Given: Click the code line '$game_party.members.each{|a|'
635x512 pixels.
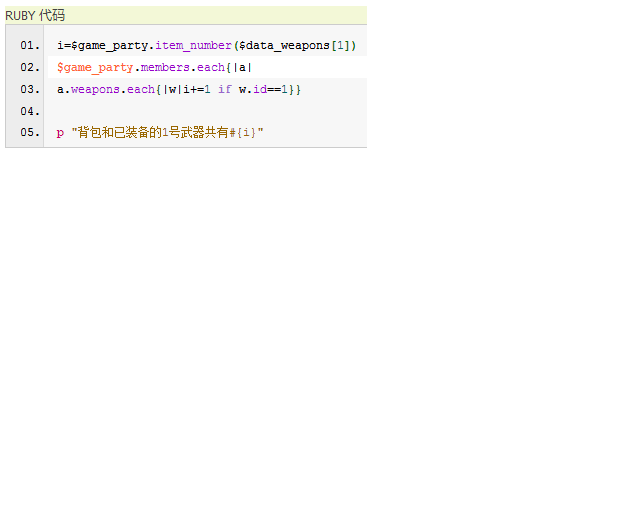Looking at the screenshot, I should point(154,67).
